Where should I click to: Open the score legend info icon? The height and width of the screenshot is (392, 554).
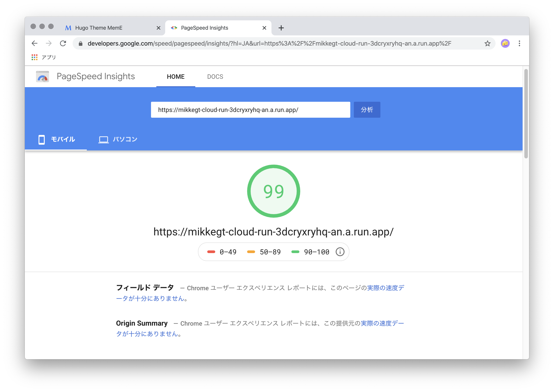pyautogui.click(x=340, y=252)
